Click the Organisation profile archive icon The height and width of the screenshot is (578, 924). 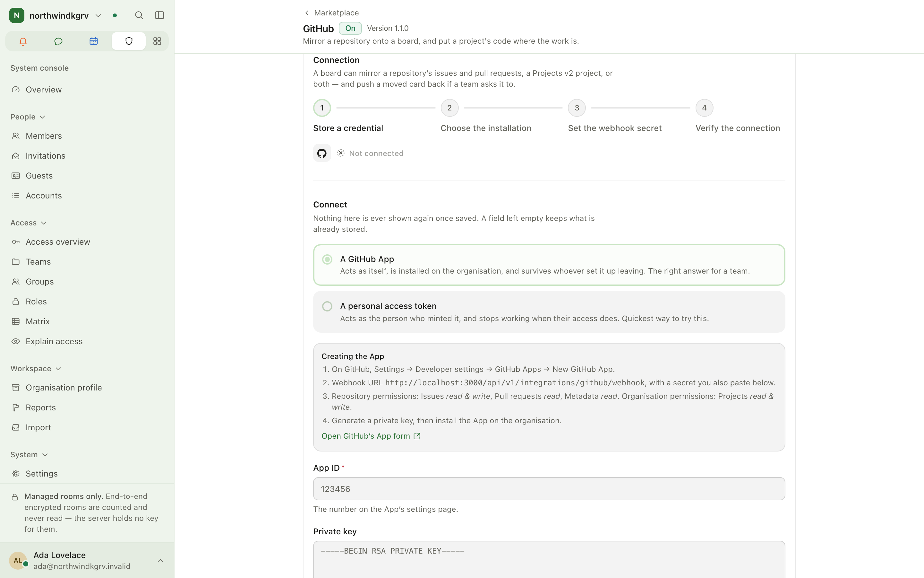16,388
